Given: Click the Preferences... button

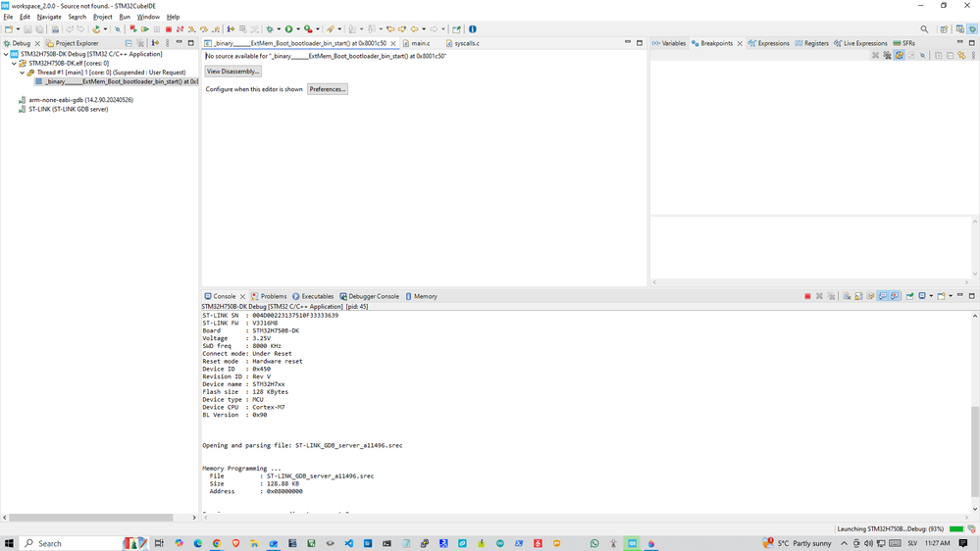Looking at the screenshot, I should pos(328,89).
